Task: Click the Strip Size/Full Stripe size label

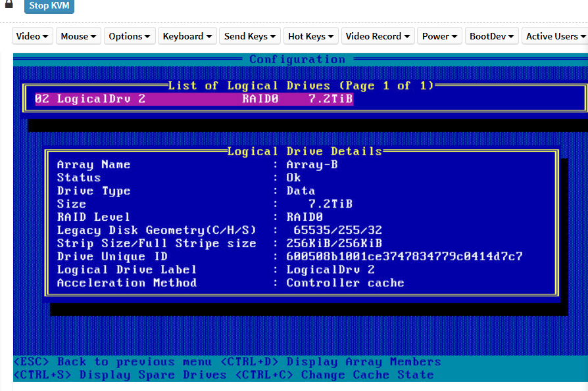Action: [157, 243]
